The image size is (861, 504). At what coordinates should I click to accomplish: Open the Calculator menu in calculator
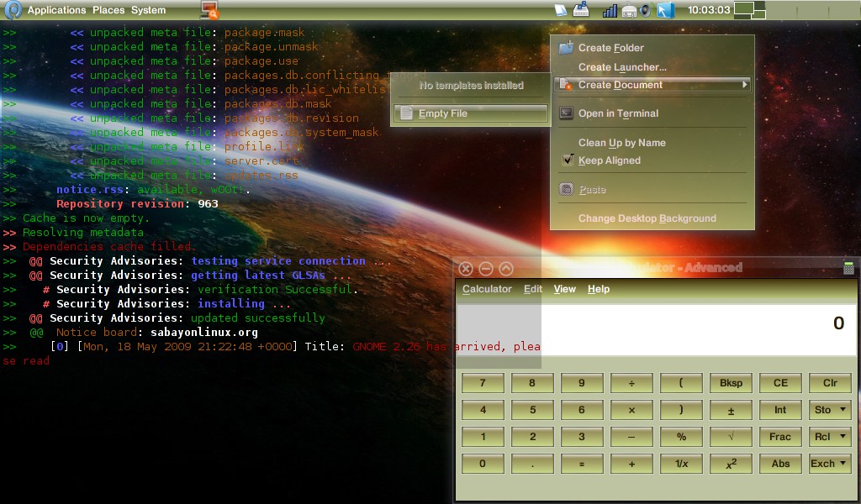pos(487,289)
